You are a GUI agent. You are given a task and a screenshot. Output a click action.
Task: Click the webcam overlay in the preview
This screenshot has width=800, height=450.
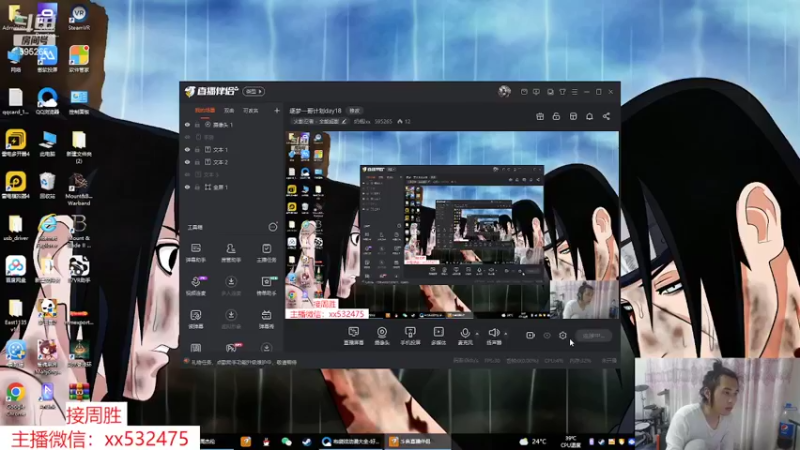coord(584,299)
